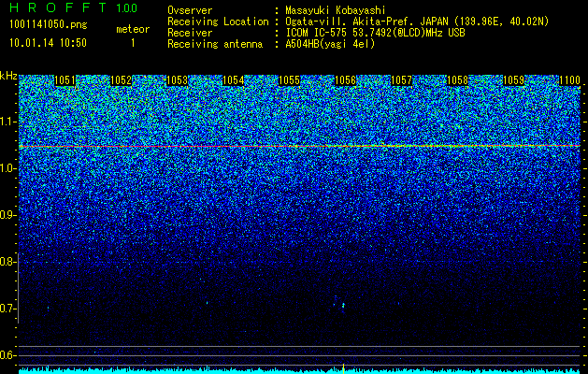Select the file name 1001141050.png
The image size is (588, 374).
49,25
